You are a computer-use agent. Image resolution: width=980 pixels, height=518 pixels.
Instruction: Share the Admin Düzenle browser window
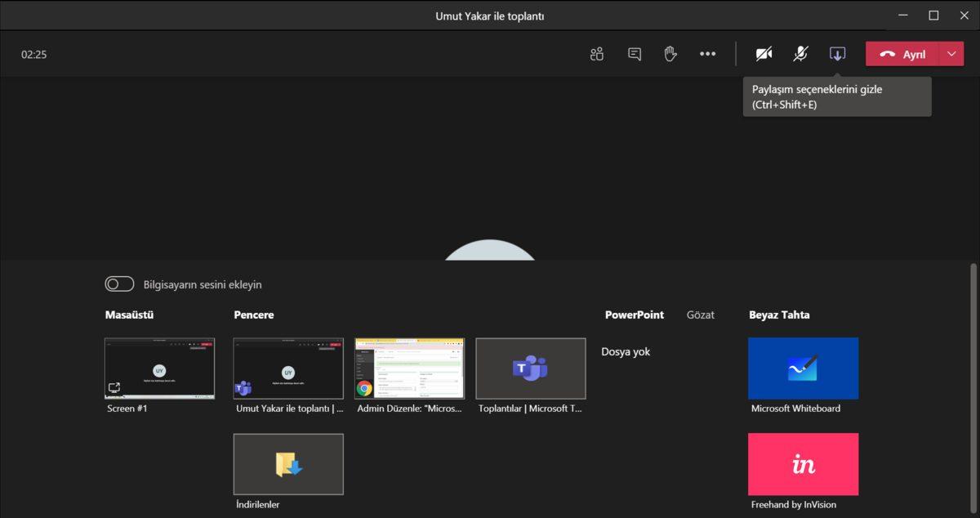click(x=409, y=367)
